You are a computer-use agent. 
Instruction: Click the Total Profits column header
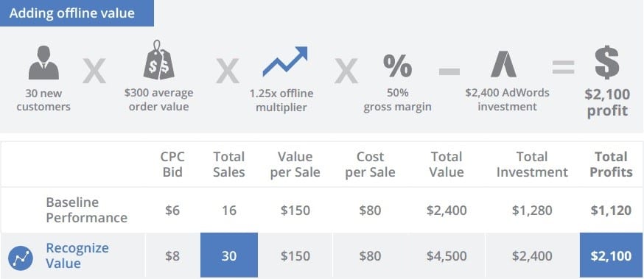[611, 164]
